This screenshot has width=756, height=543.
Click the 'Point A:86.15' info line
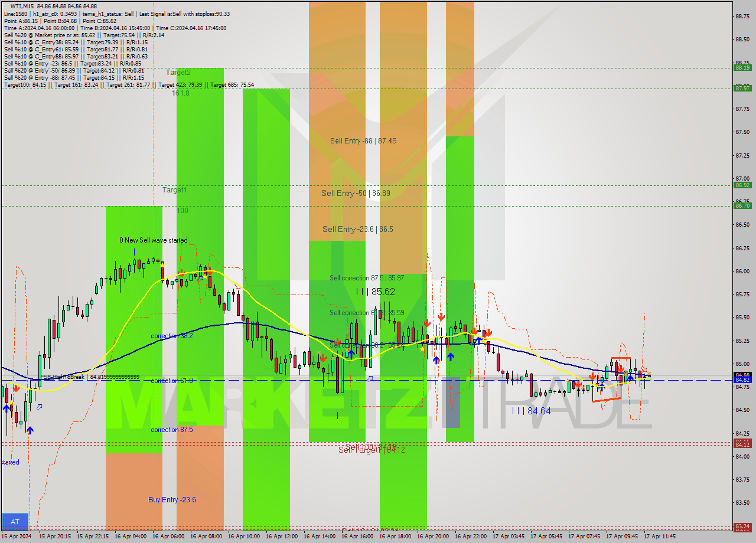[x=60, y=21]
